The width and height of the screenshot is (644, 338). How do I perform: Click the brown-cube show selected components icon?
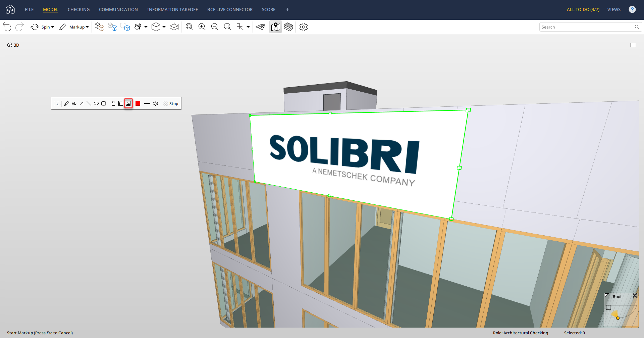pos(100,27)
